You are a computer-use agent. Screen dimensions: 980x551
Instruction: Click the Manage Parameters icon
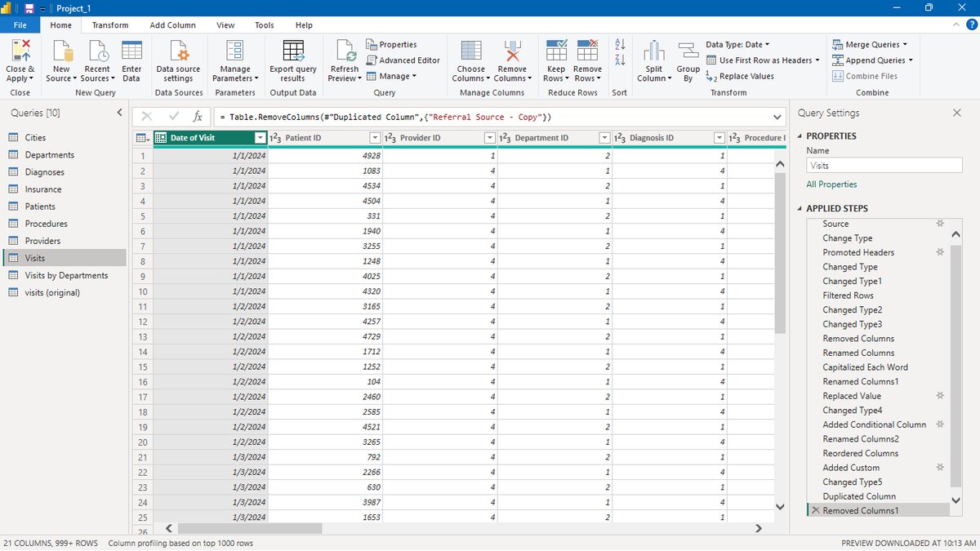point(235,51)
